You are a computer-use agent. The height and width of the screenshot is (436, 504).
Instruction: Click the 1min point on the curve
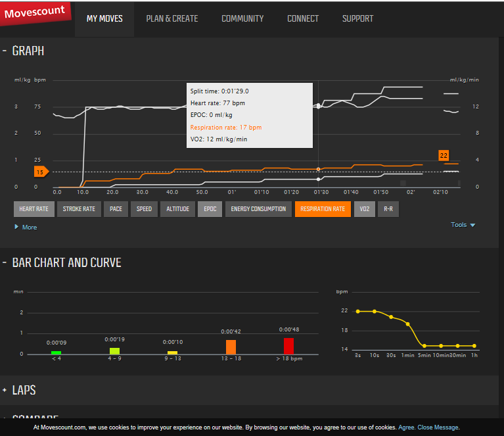click(408, 324)
